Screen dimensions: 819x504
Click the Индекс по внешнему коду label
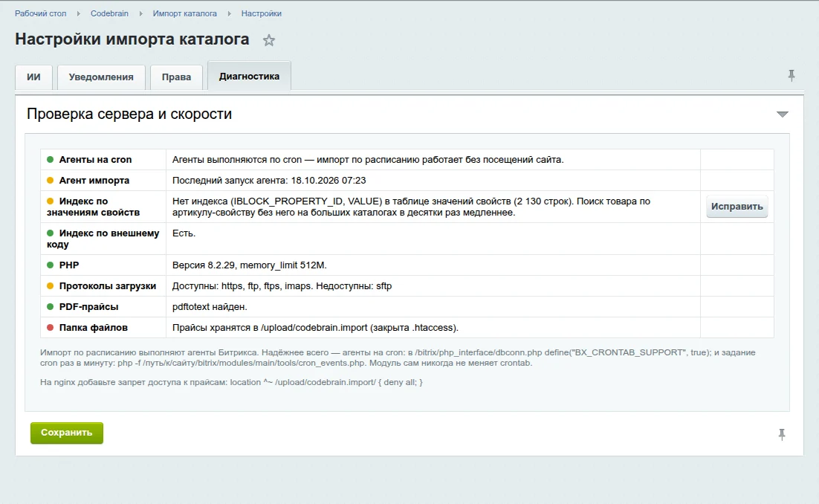103,239
